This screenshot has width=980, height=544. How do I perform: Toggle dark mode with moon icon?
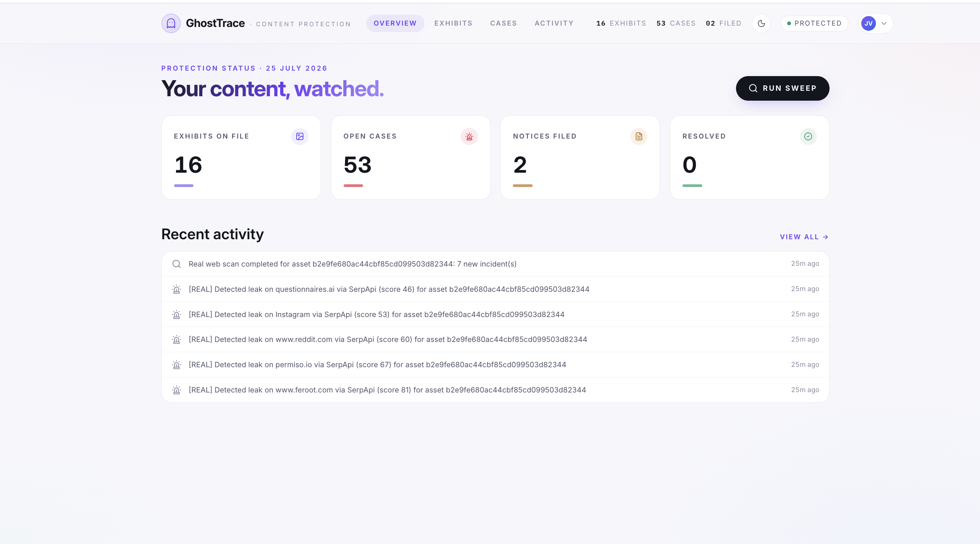(761, 24)
